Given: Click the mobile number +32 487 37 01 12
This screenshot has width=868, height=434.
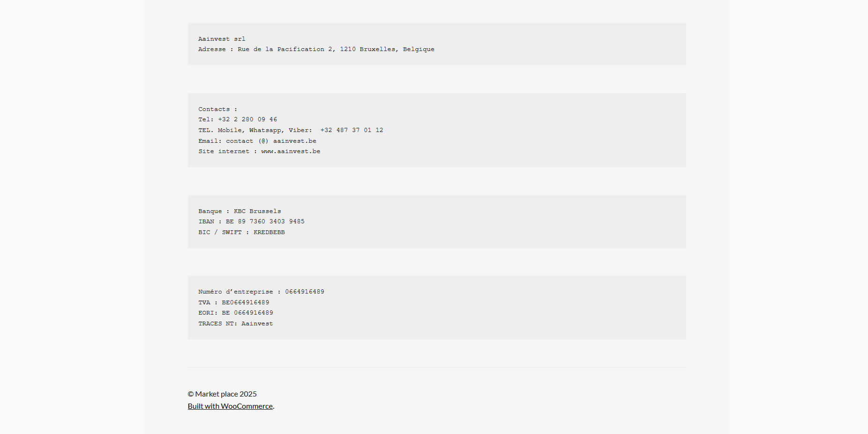Looking at the screenshot, I should coord(352,130).
